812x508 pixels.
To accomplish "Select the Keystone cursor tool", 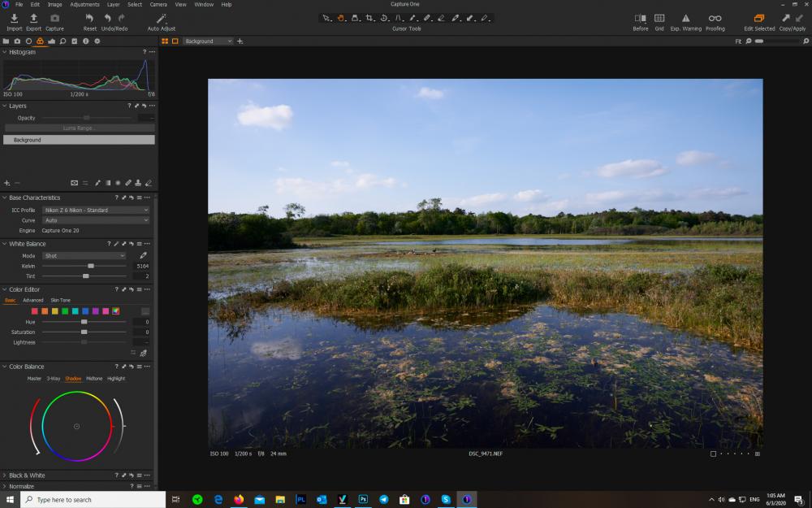I will point(356,18).
